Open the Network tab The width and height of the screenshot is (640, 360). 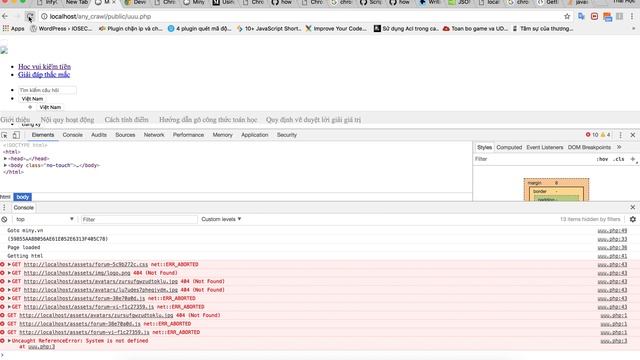pyautogui.click(x=154, y=135)
